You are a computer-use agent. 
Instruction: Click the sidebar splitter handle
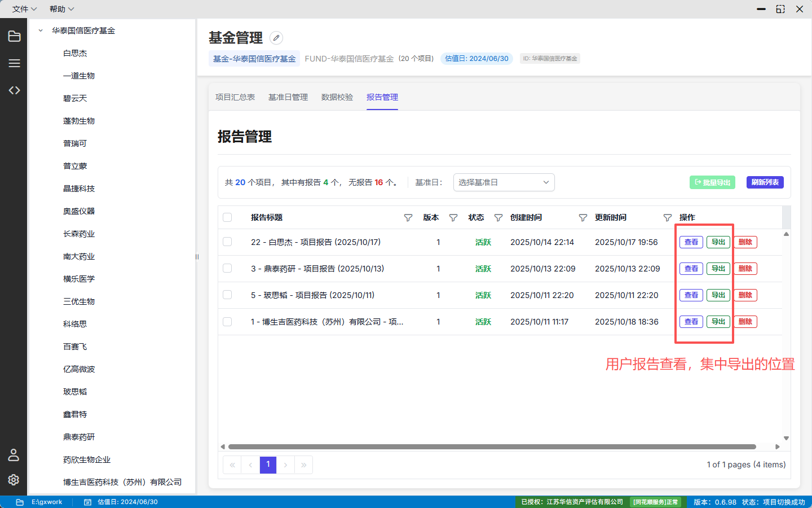[197, 257]
